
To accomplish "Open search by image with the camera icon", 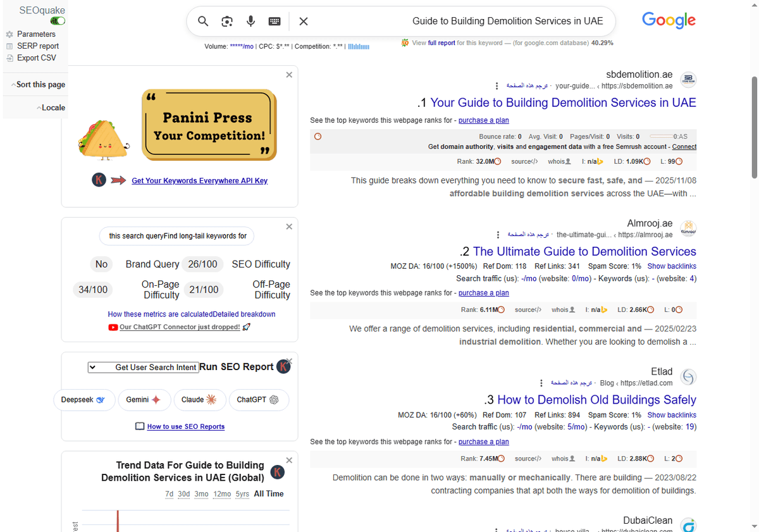I will coord(226,21).
